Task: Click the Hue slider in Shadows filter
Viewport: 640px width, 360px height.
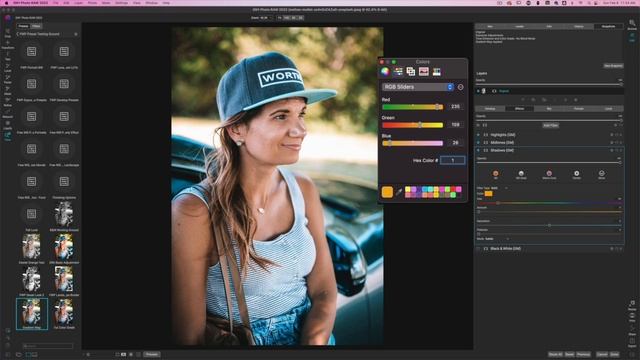Action: 549,203
